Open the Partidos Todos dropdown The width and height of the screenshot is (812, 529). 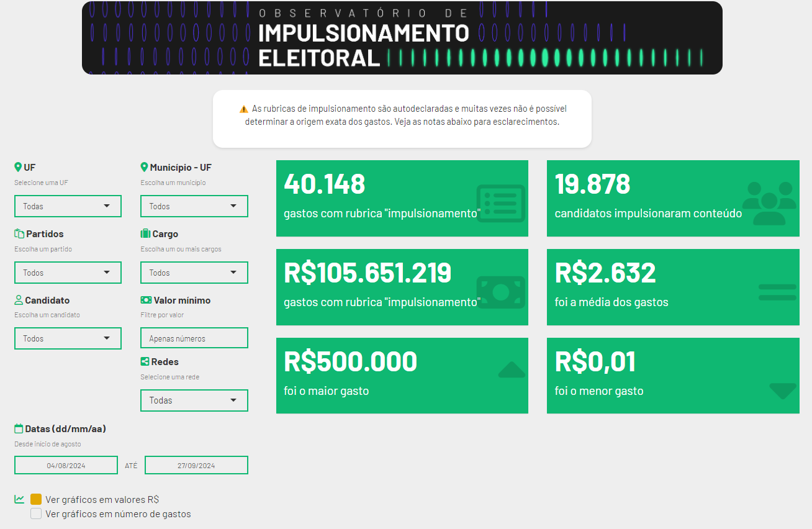click(68, 273)
